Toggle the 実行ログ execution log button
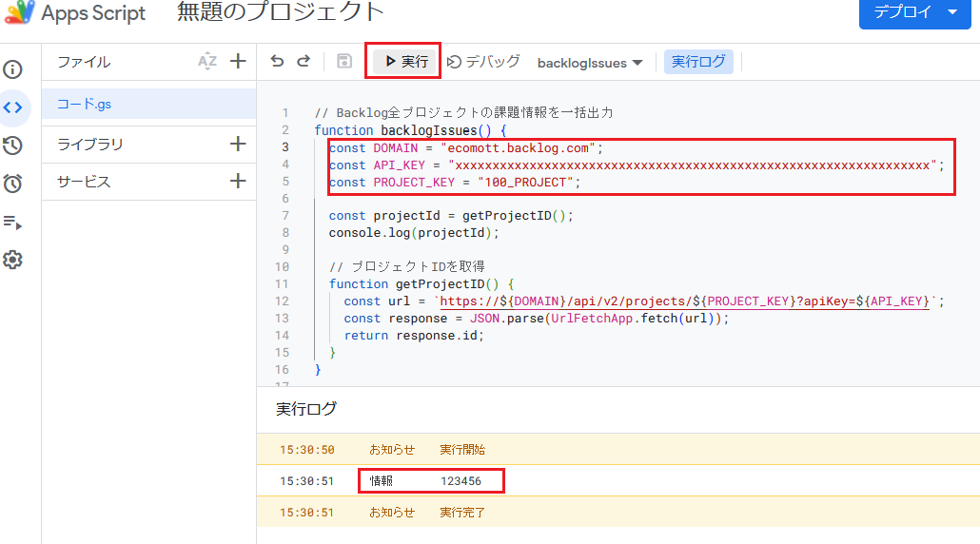 click(x=698, y=61)
